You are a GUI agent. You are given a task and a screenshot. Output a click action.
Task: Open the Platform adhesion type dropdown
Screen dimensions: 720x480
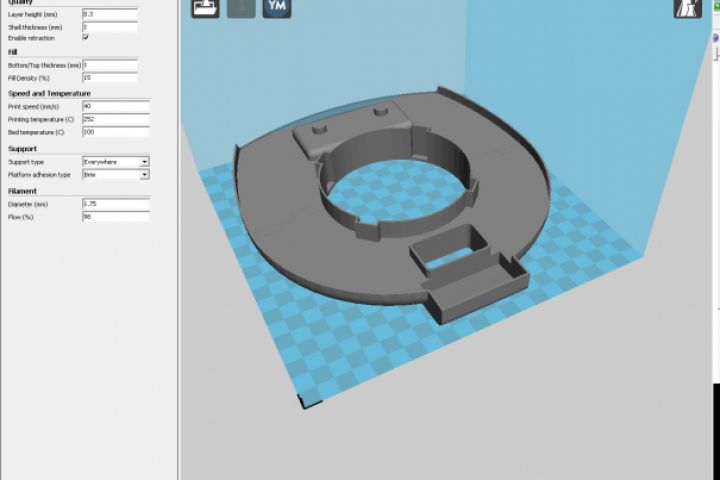(x=116, y=175)
